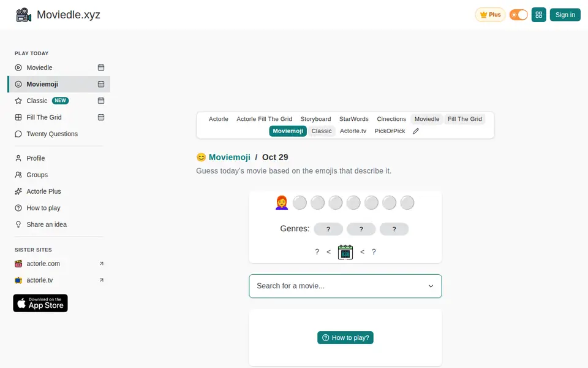Open Actorle Plus page
Image resolution: width=588 pixels, height=368 pixels.
click(43, 191)
